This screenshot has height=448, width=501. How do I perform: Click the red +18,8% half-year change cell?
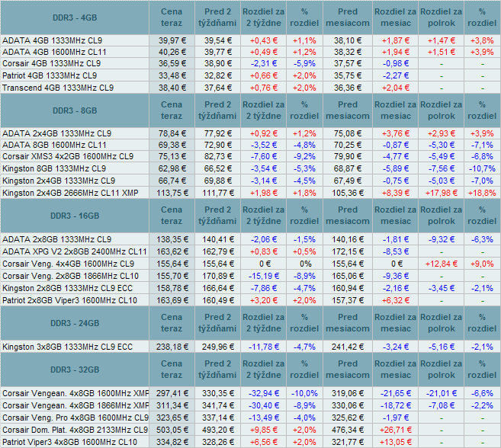point(481,193)
